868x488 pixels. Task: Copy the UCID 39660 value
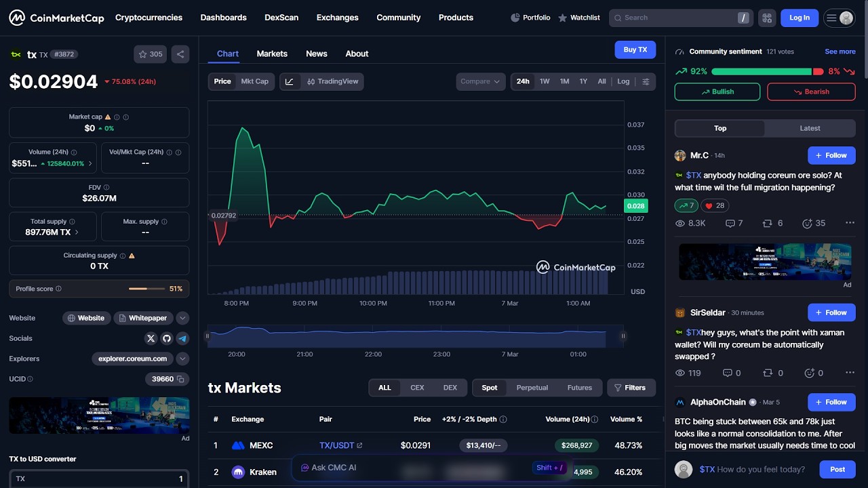tap(180, 379)
